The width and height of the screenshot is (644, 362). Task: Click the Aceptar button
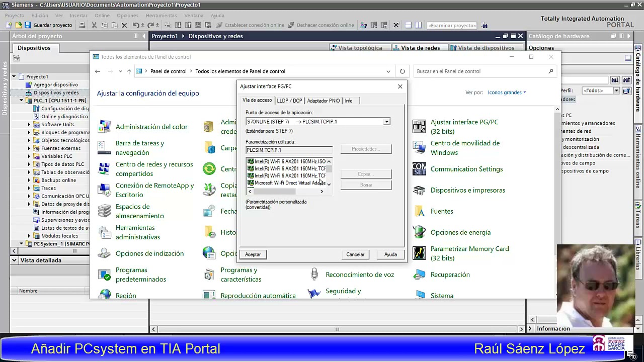[x=253, y=254]
